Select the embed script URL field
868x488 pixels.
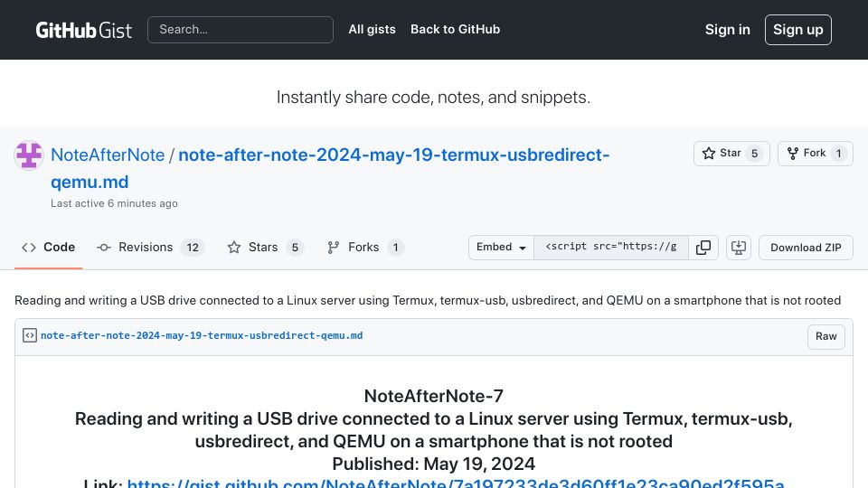pos(611,248)
